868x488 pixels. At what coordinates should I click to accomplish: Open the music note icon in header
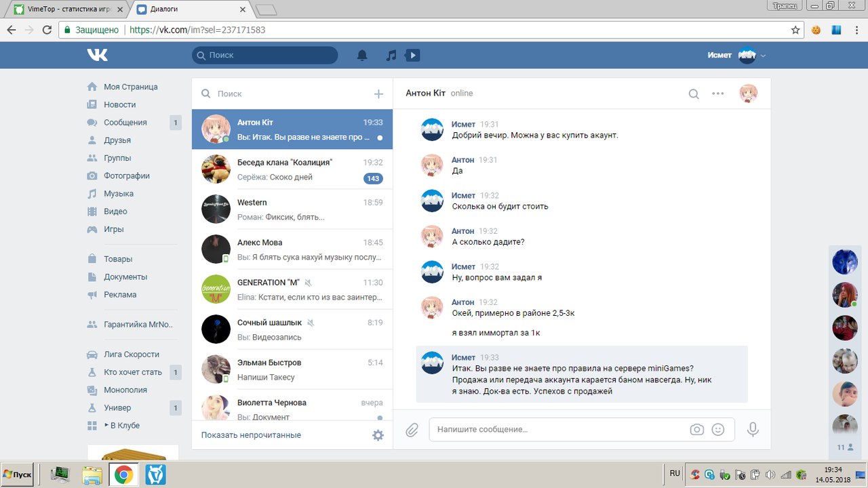click(391, 56)
